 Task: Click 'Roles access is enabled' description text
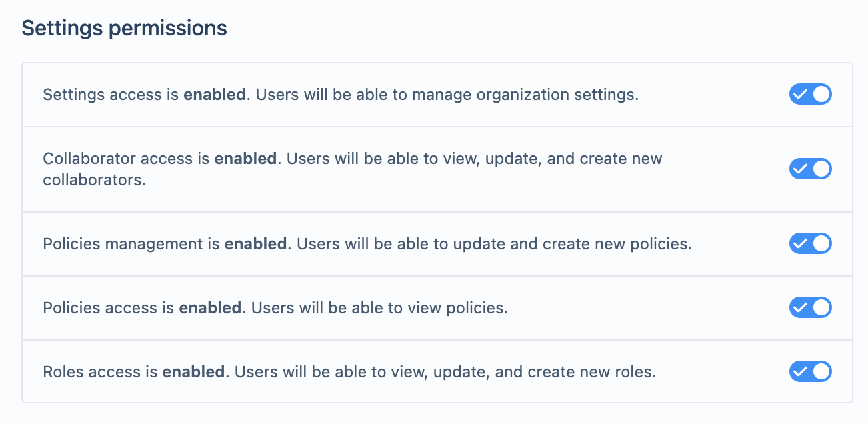[x=349, y=372]
